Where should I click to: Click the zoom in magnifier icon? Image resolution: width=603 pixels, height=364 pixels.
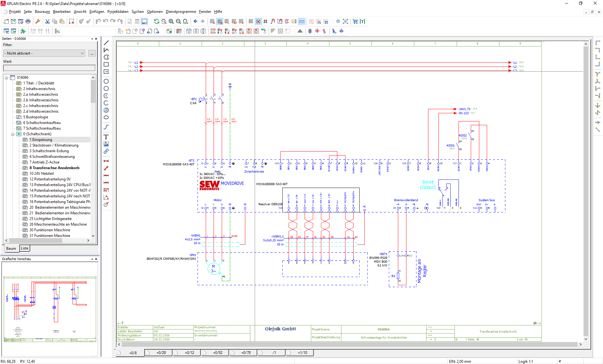point(171,21)
